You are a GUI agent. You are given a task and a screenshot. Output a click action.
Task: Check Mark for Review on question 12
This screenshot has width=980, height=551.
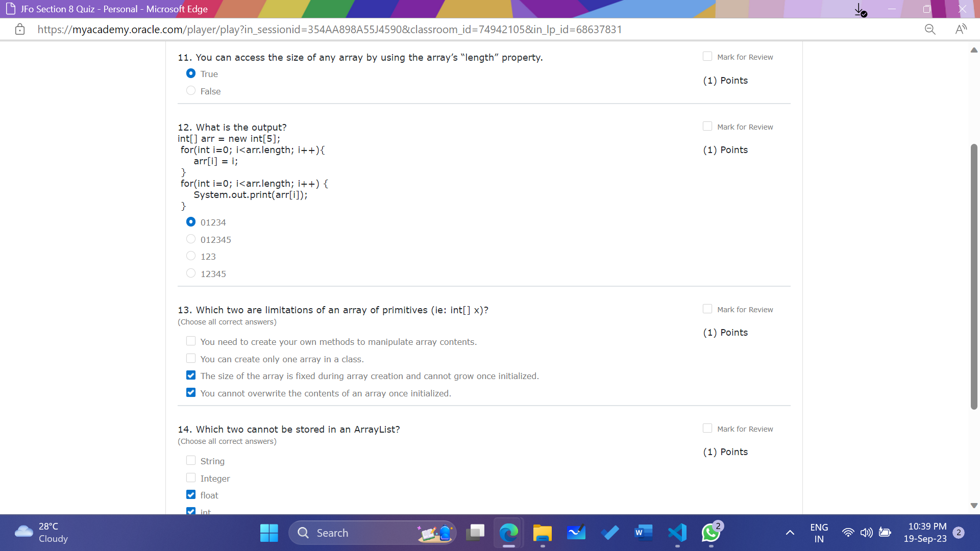[x=707, y=127]
